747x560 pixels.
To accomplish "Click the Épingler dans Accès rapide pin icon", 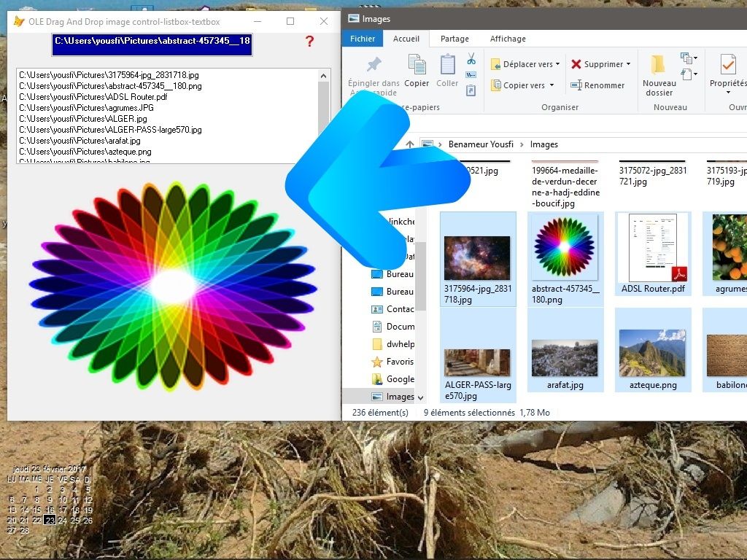I will click(x=373, y=63).
